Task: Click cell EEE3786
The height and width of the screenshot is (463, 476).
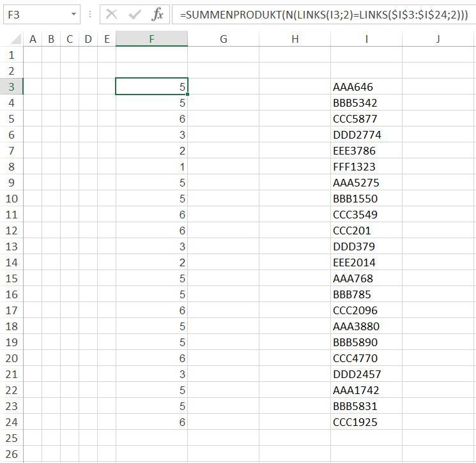Action: click(366, 151)
